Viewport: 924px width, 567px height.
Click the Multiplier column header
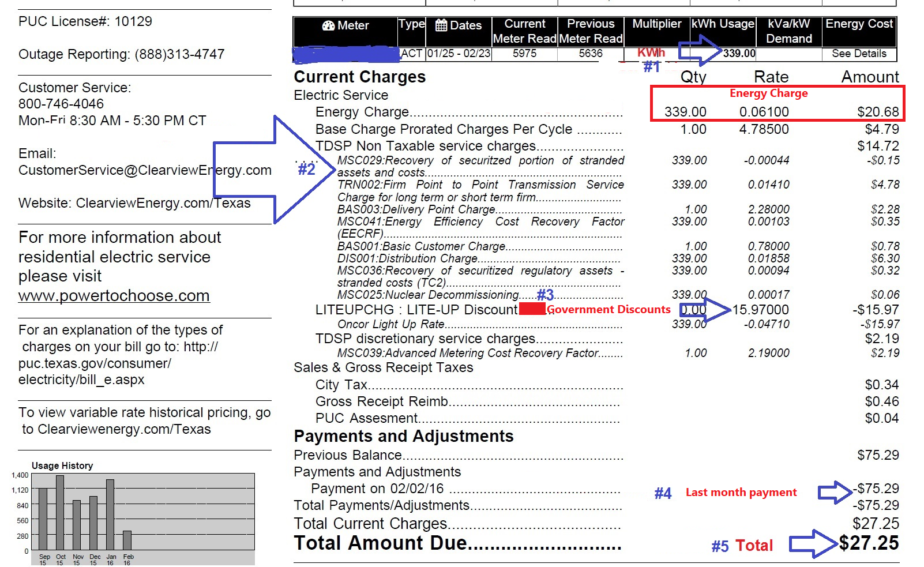(x=656, y=24)
